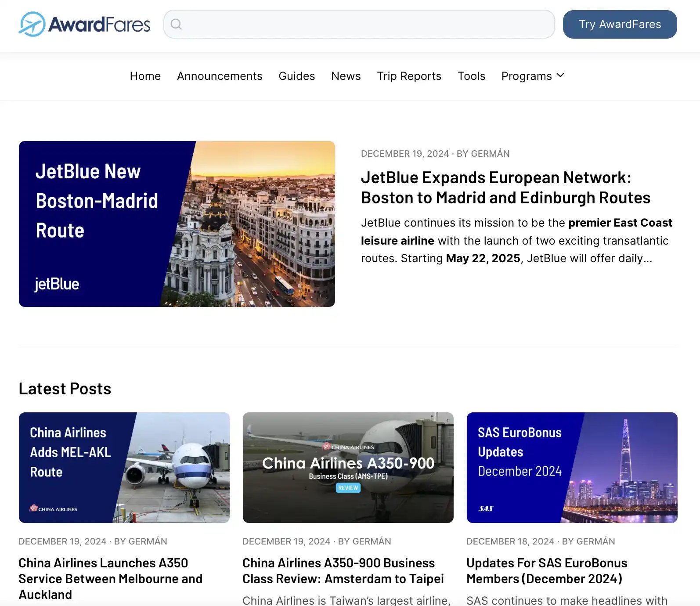700x606 pixels.
Task: Click 'China Airlines is Taiwan's largest airline' excerpt
Action: click(x=346, y=600)
